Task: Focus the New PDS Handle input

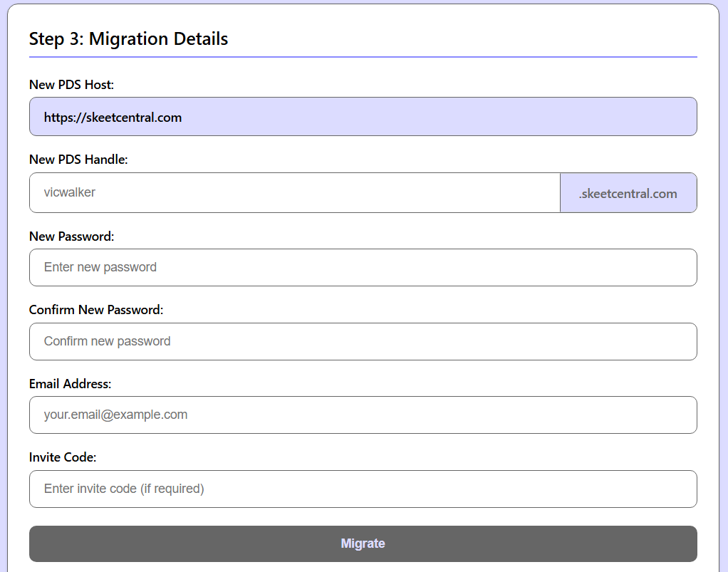Action: [x=294, y=192]
